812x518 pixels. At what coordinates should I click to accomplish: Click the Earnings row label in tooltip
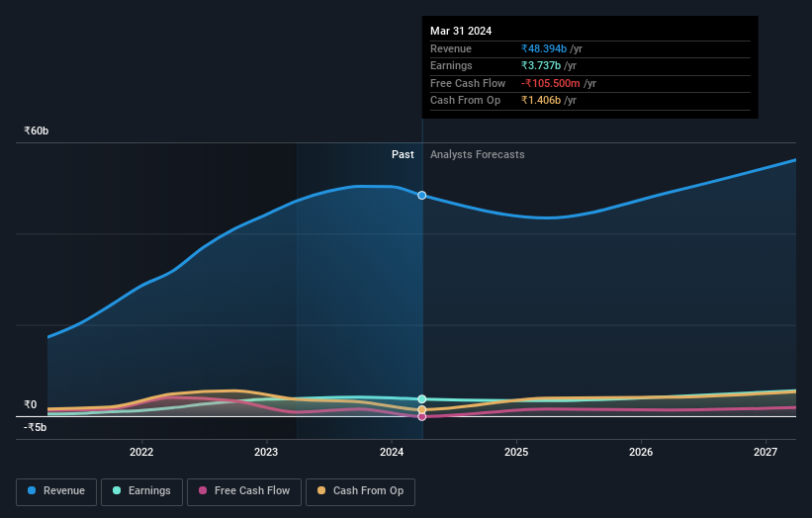pyautogui.click(x=451, y=65)
